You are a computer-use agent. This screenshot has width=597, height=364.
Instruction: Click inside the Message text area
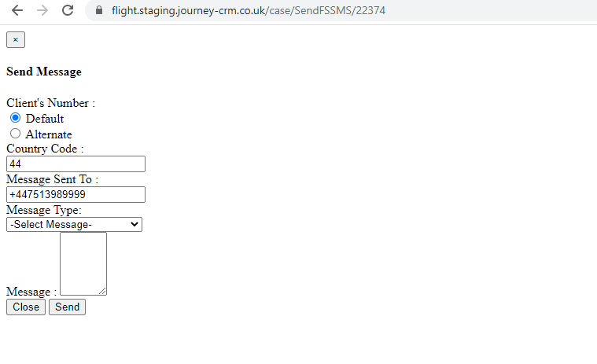83,263
